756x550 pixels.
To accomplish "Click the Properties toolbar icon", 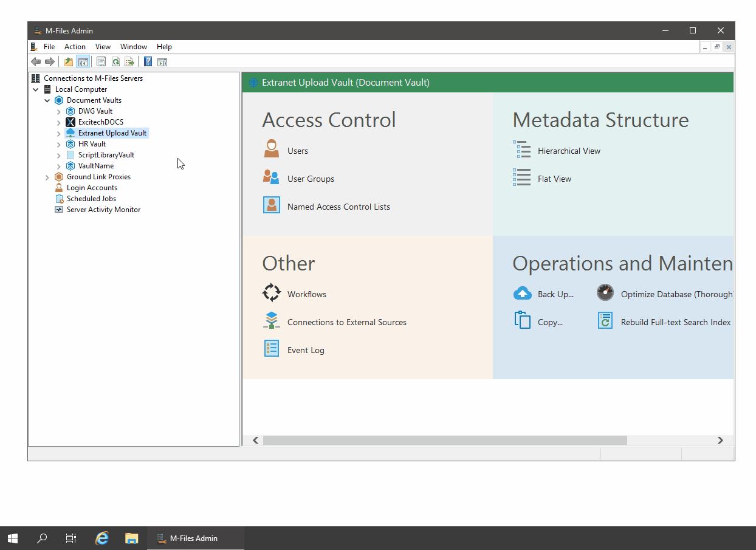I will click(101, 61).
